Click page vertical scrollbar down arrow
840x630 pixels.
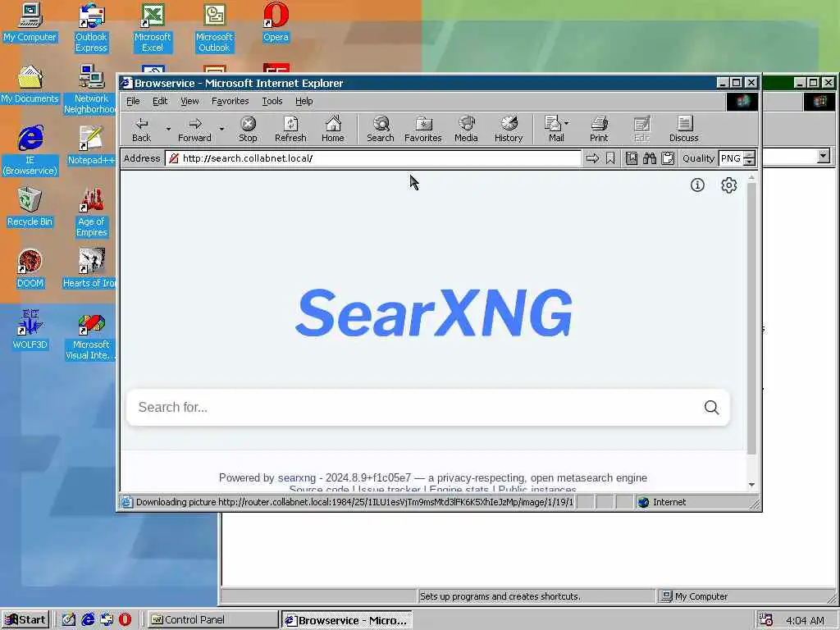point(751,484)
